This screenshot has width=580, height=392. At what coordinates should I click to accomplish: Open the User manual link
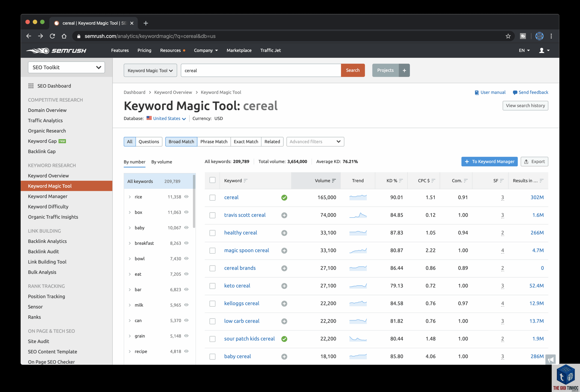(490, 93)
